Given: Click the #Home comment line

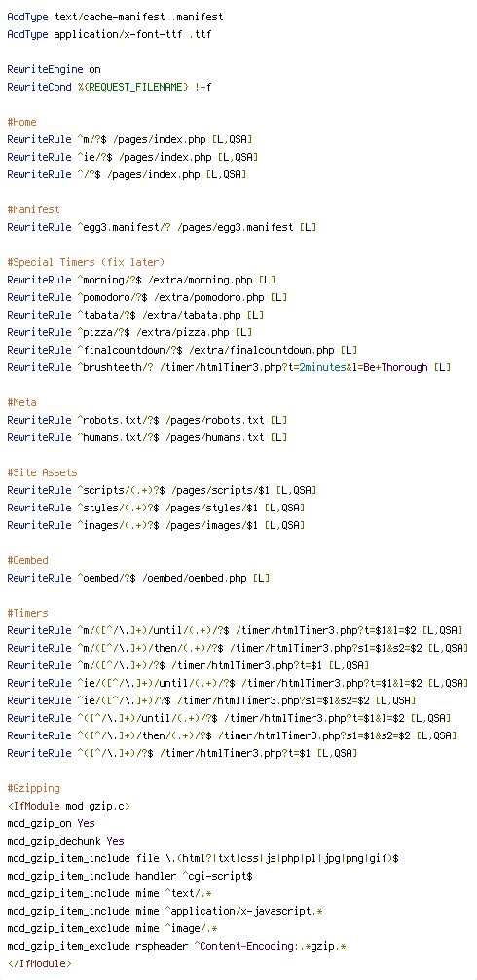Looking at the screenshot, I should click(x=21, y=122).
